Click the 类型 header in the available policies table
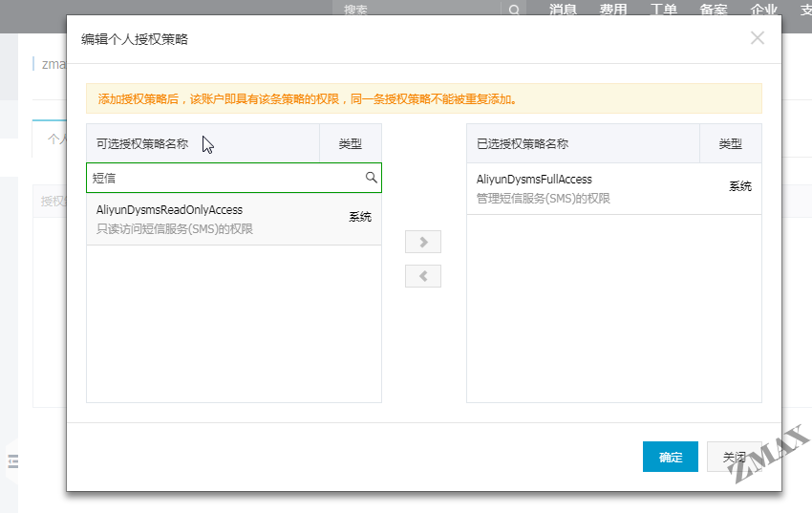Screen dimensions: 812x513 tap(350, 144)
